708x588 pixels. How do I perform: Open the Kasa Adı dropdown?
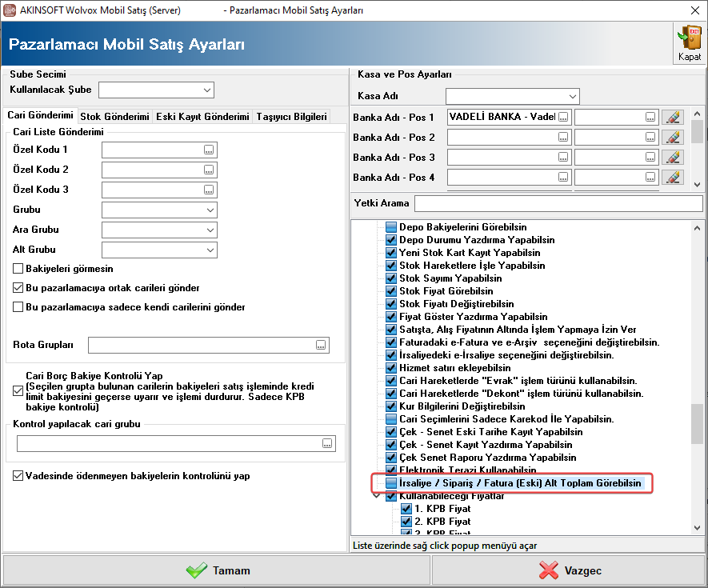573,96
